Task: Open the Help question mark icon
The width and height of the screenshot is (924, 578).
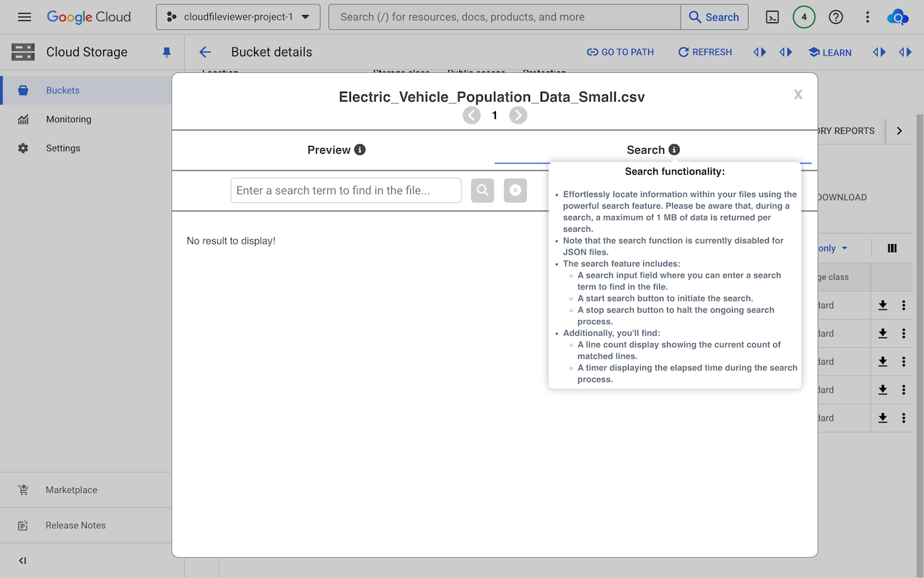Action: [x=835, y=17]
